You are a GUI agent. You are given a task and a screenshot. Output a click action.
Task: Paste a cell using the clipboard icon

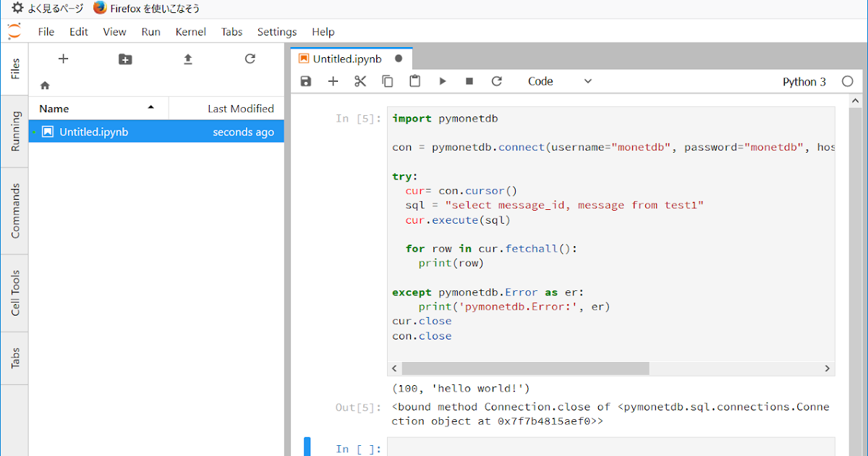[414, 81]
